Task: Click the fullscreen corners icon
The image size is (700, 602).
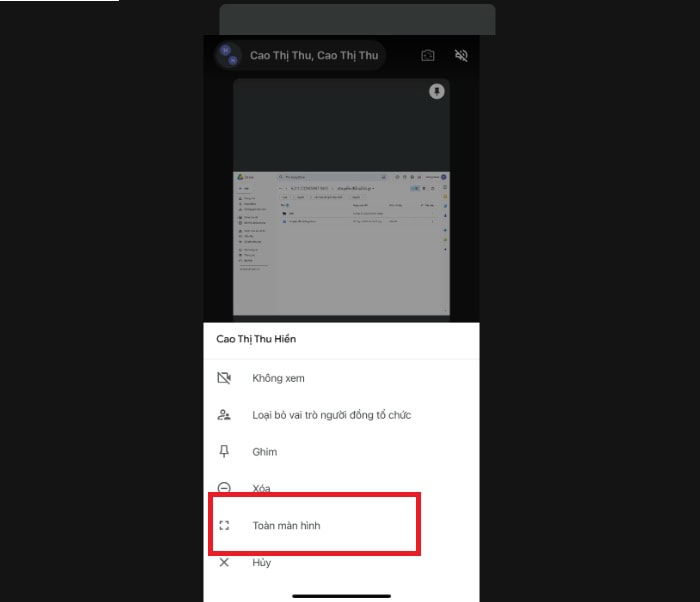Action: 224,525
